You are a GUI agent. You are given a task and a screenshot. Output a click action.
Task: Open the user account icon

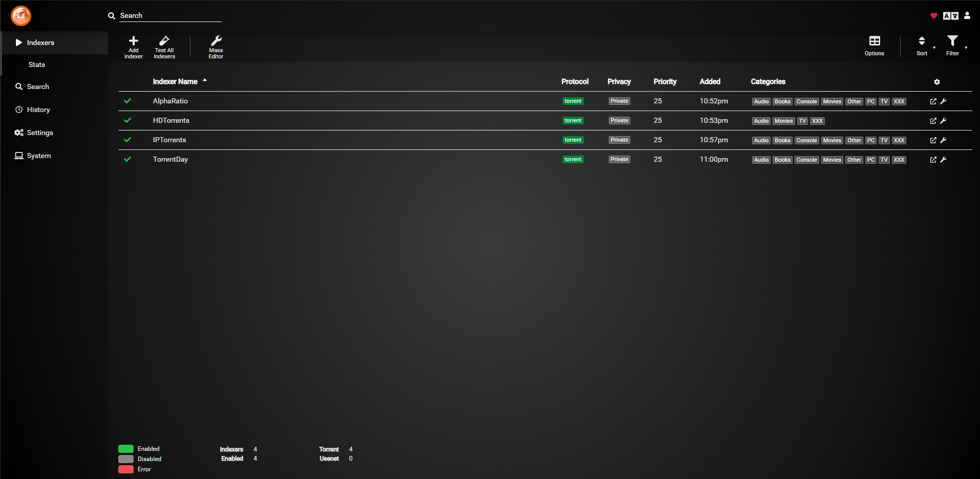tap(967, 16)
